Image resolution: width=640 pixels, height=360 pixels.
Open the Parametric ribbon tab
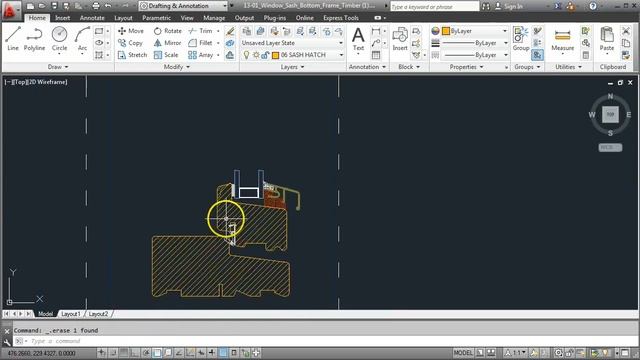point(156,18)
